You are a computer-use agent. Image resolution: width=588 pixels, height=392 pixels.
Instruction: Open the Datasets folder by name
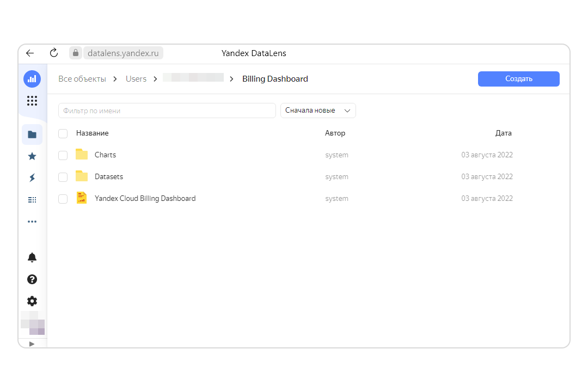pyautogui.click(x=109, y=177)
